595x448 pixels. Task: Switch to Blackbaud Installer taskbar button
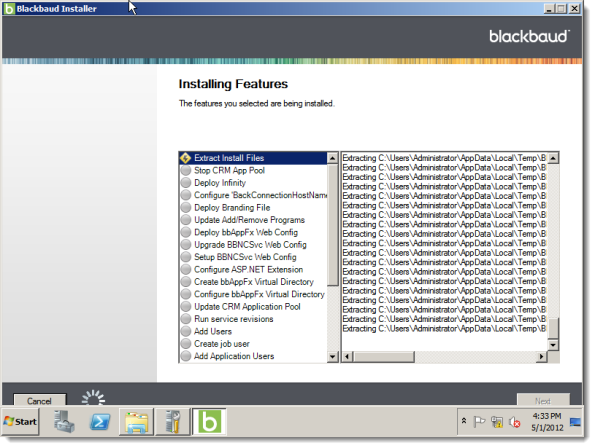click(x=209, y=421)
